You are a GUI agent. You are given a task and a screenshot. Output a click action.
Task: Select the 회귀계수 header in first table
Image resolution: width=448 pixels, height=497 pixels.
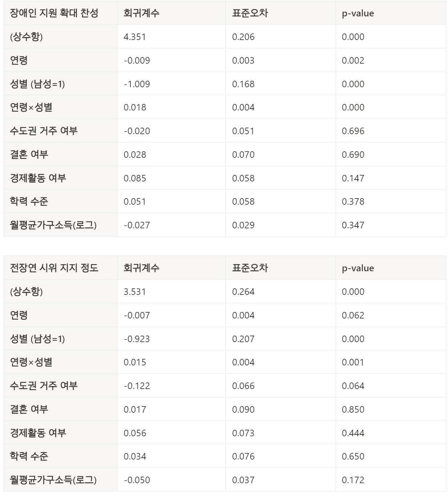(171, 13)
